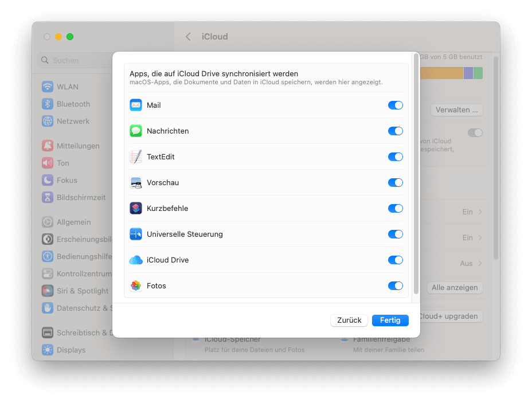
Task: Click the Universelle Steuerung icon
Action: [x=136, y=234]
